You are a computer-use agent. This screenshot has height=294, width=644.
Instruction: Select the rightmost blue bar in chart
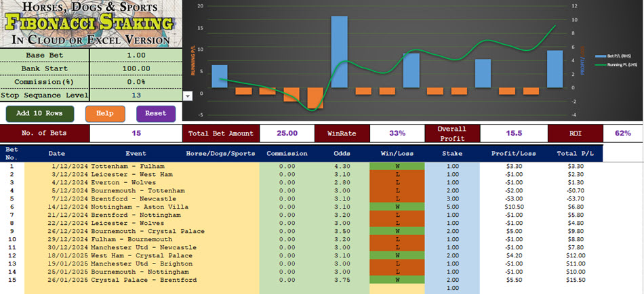(555, 68)
